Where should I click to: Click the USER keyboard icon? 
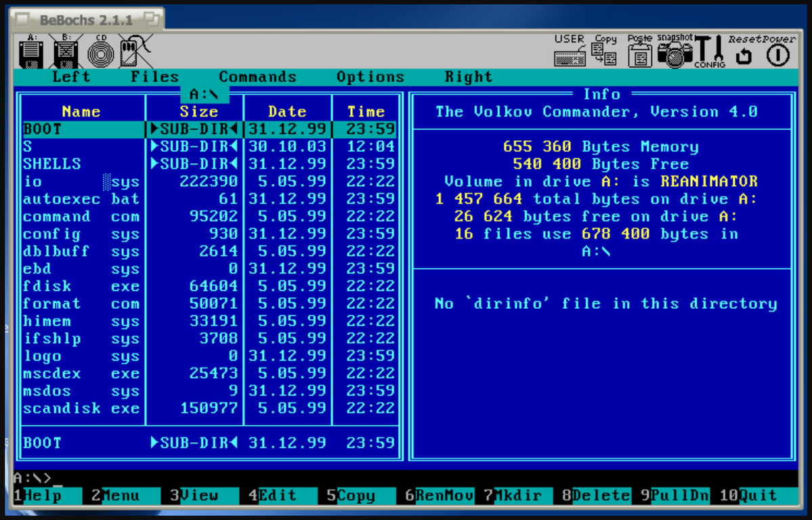569,51
